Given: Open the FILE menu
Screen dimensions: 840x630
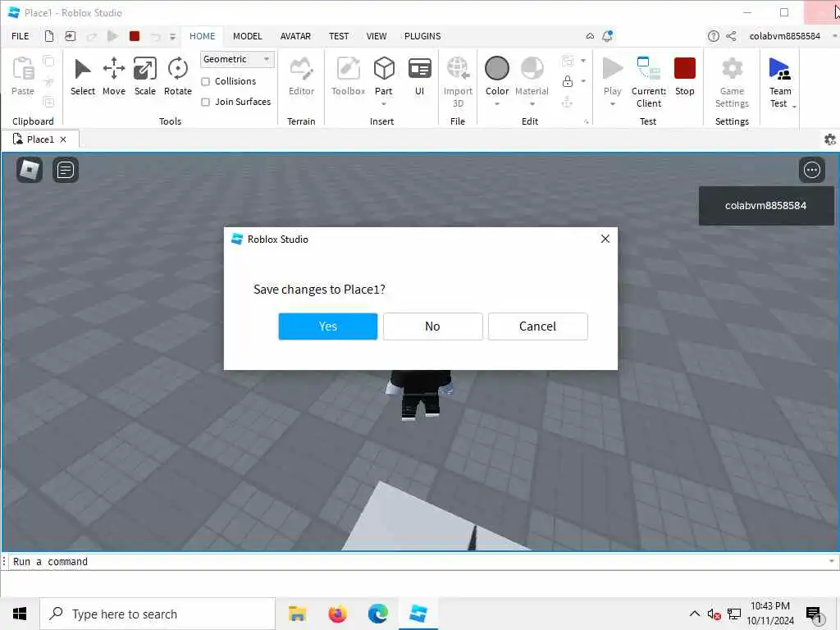Looking at the screenshot, I should click(x=21, y=36).
